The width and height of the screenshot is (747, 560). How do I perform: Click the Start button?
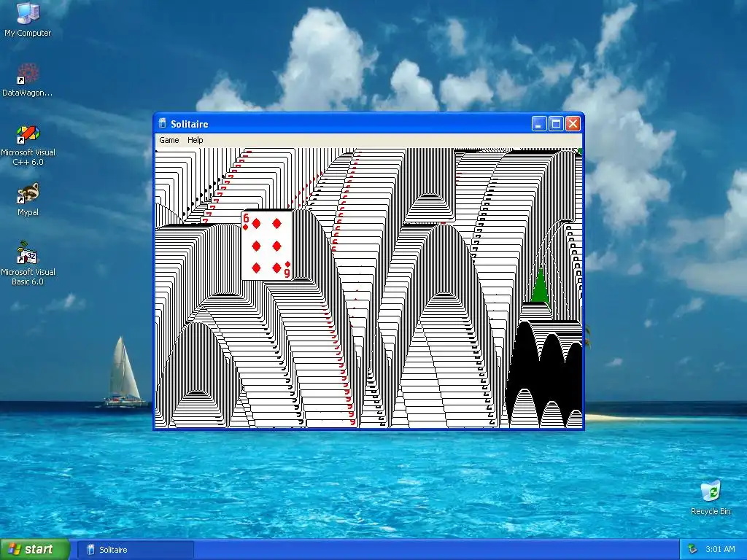pyautogui.click(x=35, y=550)
